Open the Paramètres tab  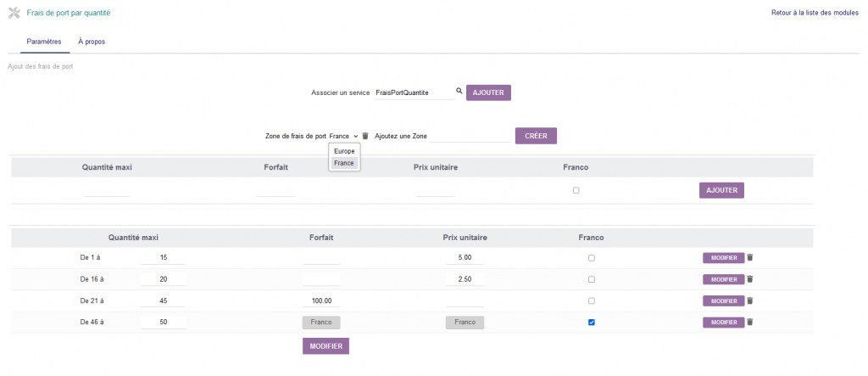43,42
